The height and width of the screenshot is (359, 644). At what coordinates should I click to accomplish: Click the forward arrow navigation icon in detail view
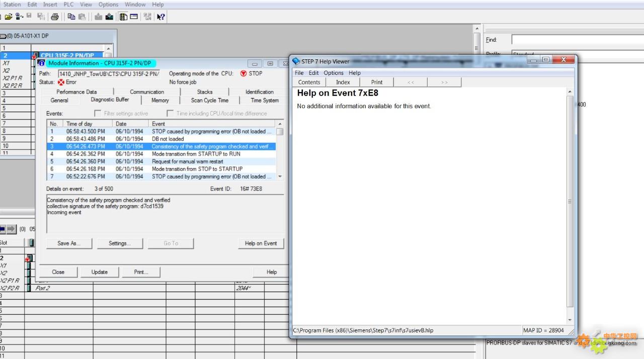click(11, 229)
